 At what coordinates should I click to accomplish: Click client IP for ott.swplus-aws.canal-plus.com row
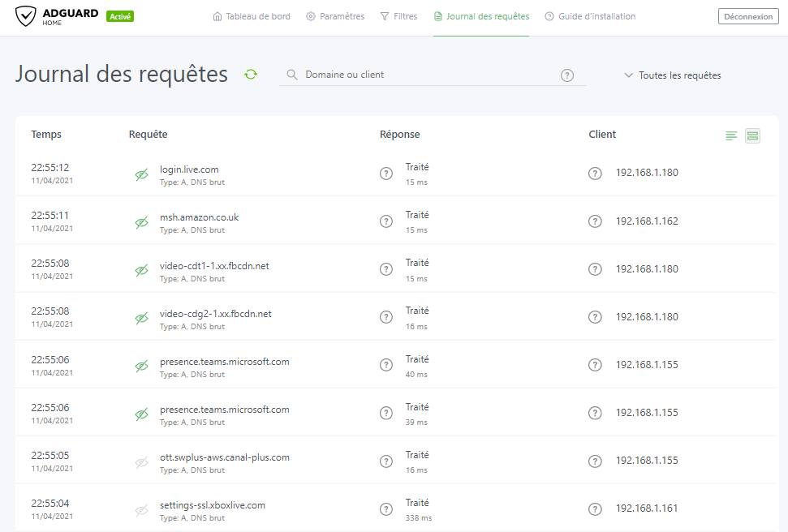tap(647, 460)
